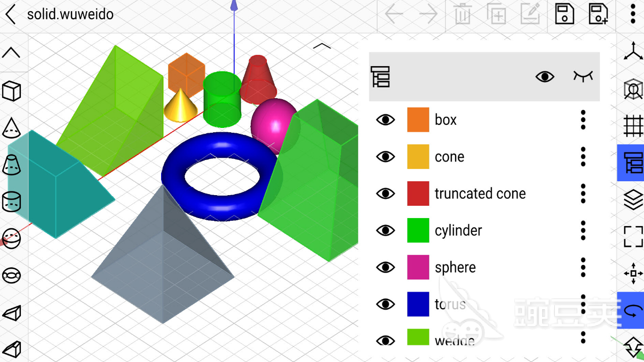Open the top-right overflow menu
Viewport: 644px width, 362px height.
click(x=633, y=14)
